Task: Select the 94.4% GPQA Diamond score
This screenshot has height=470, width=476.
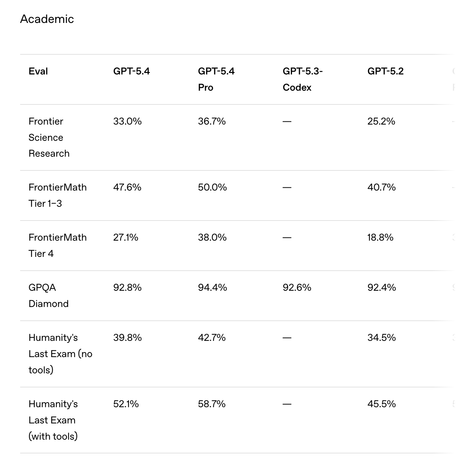Action: tap(212, 288)
